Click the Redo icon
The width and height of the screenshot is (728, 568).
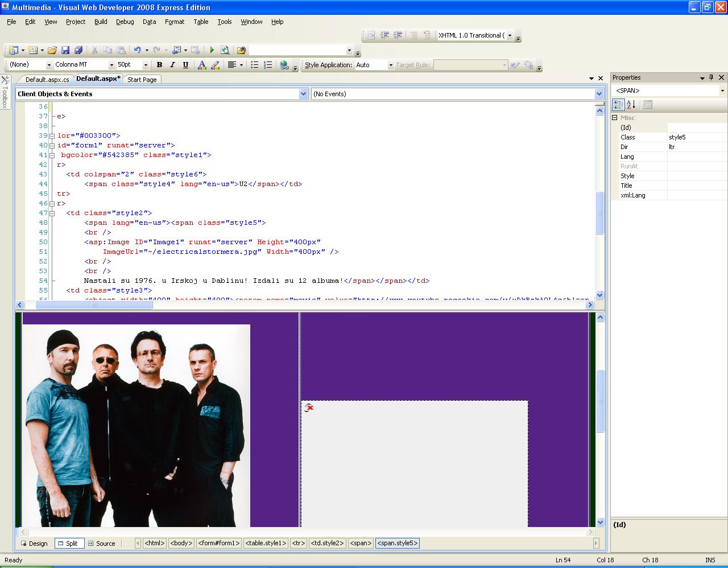click(156, 50)
